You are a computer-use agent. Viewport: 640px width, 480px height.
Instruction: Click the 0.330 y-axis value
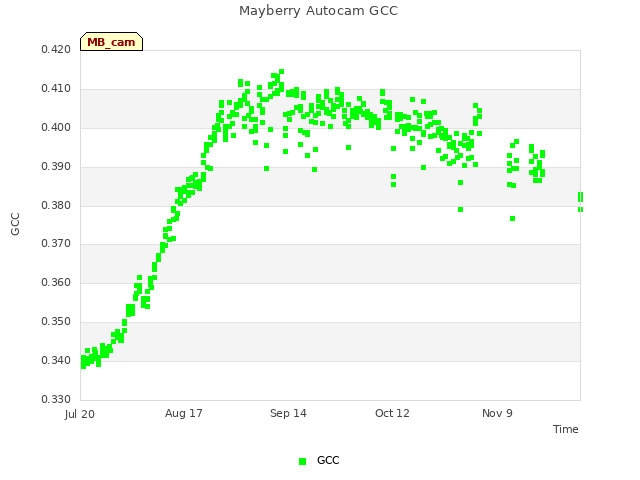click(x=56, y=399)
